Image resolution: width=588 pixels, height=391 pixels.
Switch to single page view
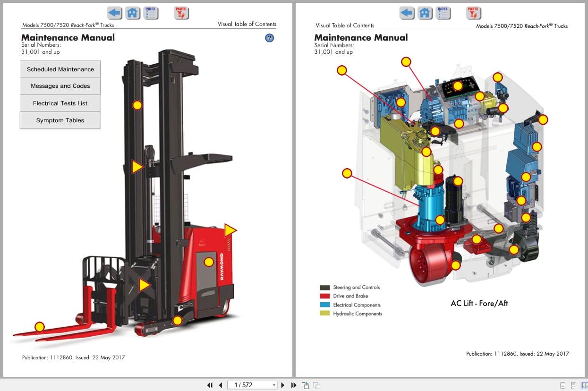point(562,385)
